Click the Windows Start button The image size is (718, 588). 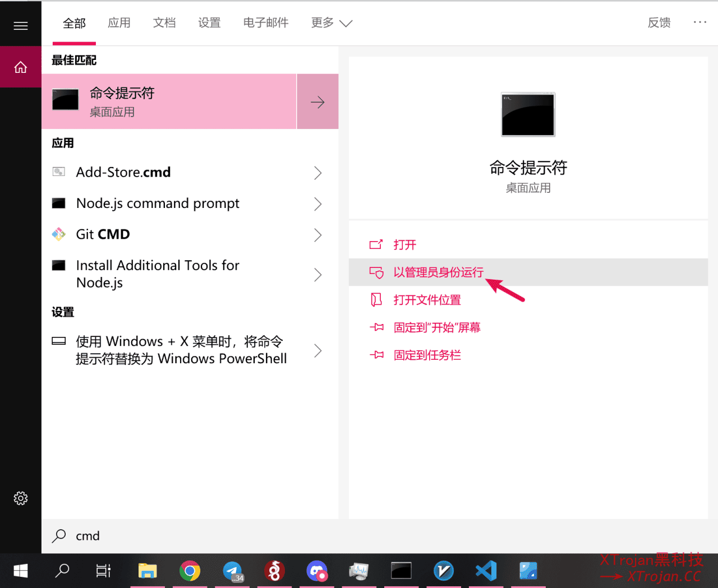pyautogui.click(x=21, y=571)
